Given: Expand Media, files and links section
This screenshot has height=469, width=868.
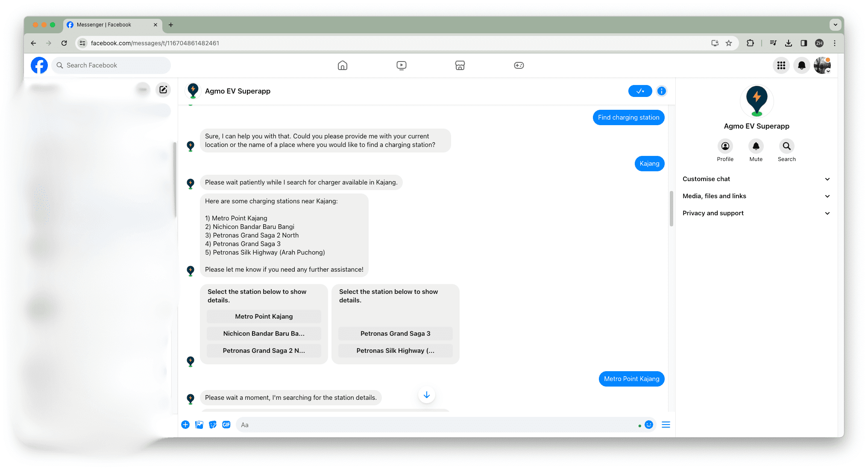Looking at the screenshot, I should tap(756, 196).
